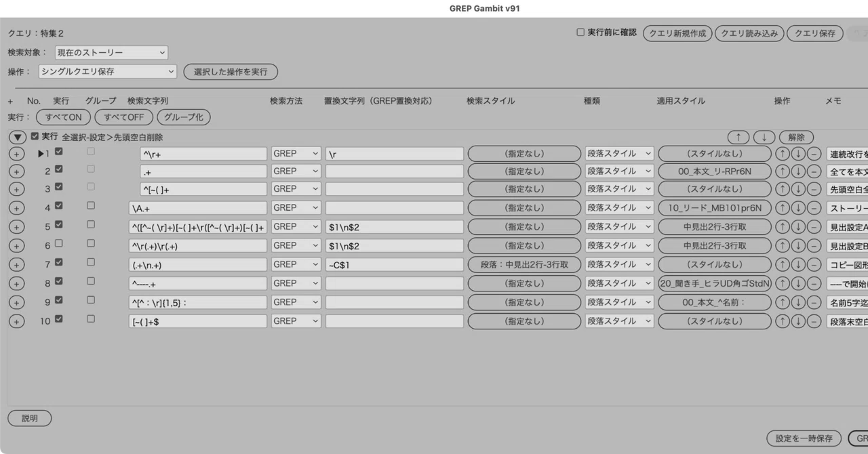868x454 pixels.
Task: Remove row 10 with its minus icon
Action: tap(814, 322)
